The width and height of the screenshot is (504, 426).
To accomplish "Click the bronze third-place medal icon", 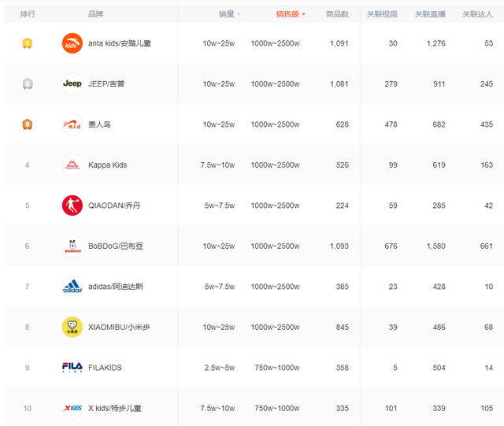I will pos(28,124).
